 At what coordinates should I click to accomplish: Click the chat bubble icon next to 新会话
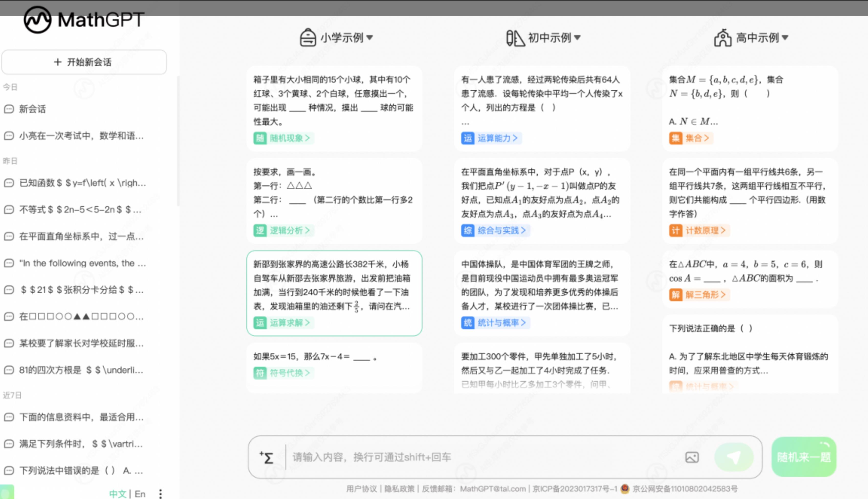(8, 109)
